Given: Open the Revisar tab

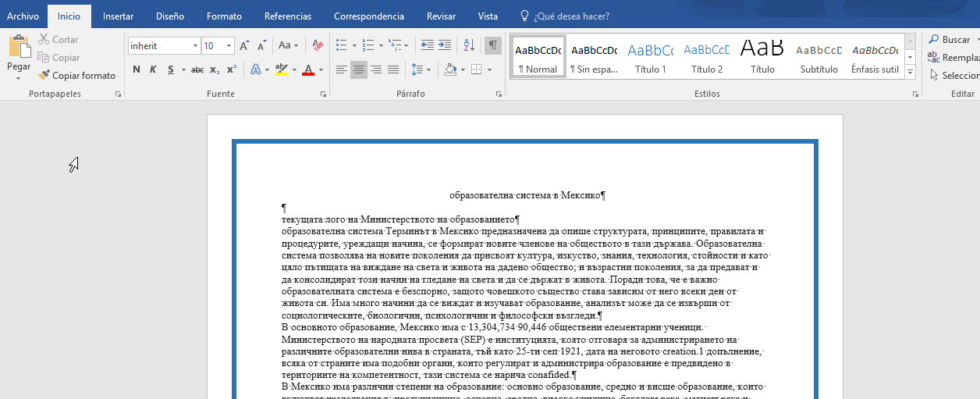Looking at the screenshot, I should click(x=441, y=16).
